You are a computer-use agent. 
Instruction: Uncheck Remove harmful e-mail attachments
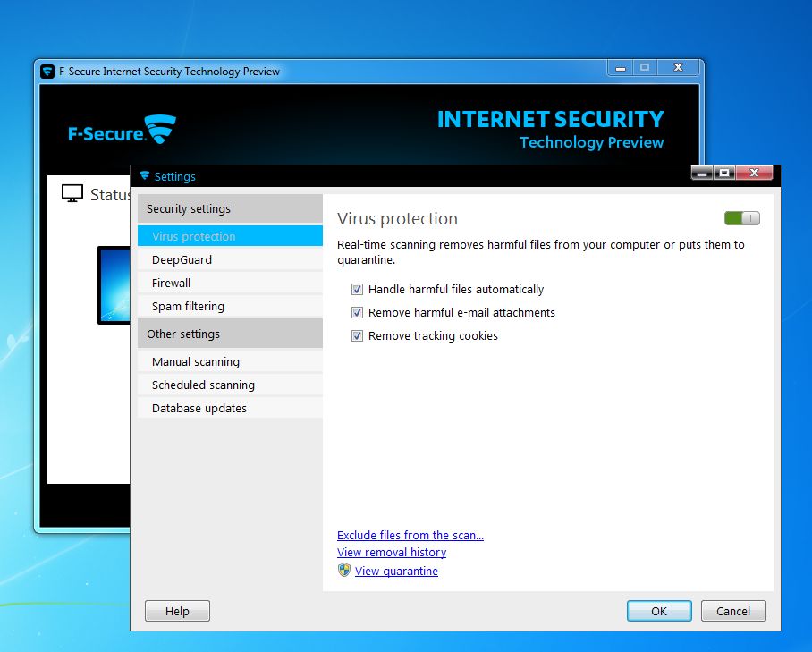[357, 312]
